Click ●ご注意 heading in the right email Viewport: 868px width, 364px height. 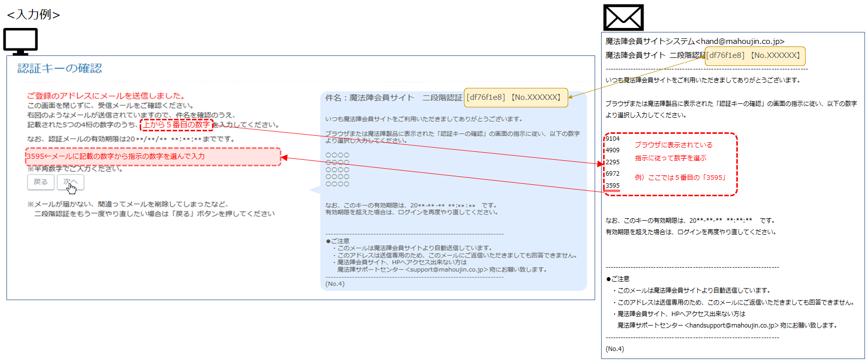click(618, 279)
